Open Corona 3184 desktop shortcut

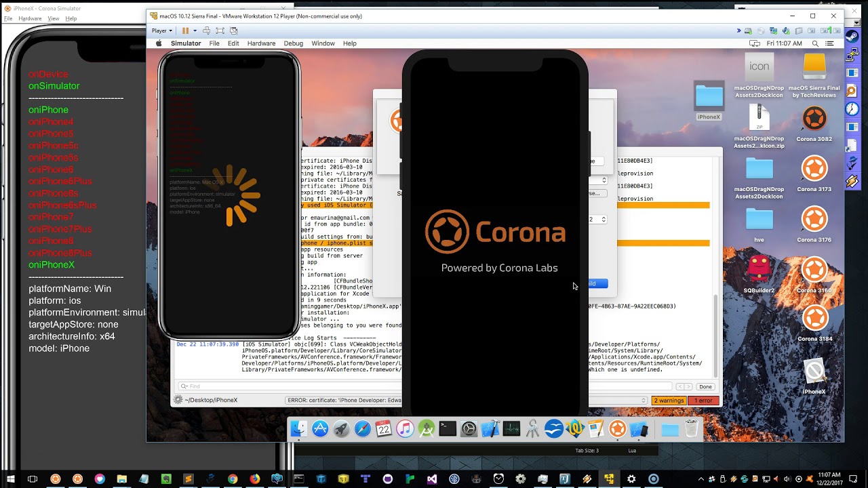point(814,319)
